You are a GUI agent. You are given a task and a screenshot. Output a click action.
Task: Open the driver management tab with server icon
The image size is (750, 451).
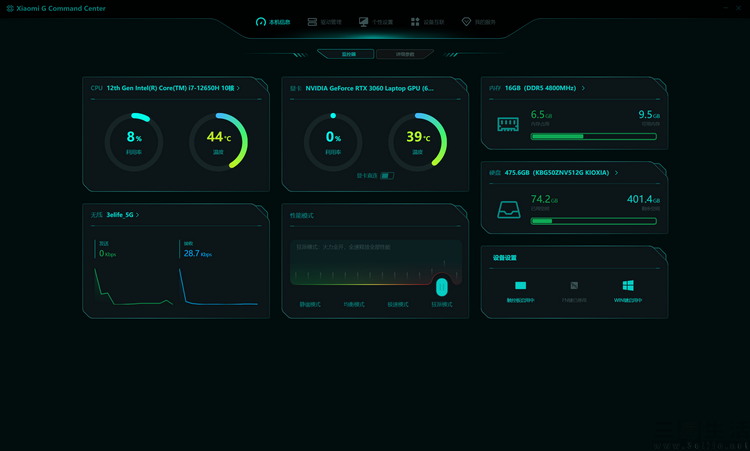coord(324,22)
